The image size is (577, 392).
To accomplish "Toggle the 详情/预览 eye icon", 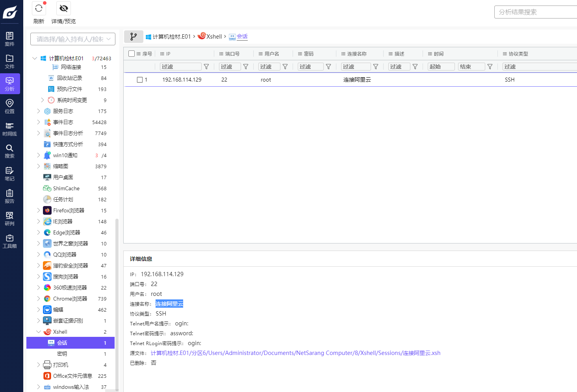I will coord(63,8).
